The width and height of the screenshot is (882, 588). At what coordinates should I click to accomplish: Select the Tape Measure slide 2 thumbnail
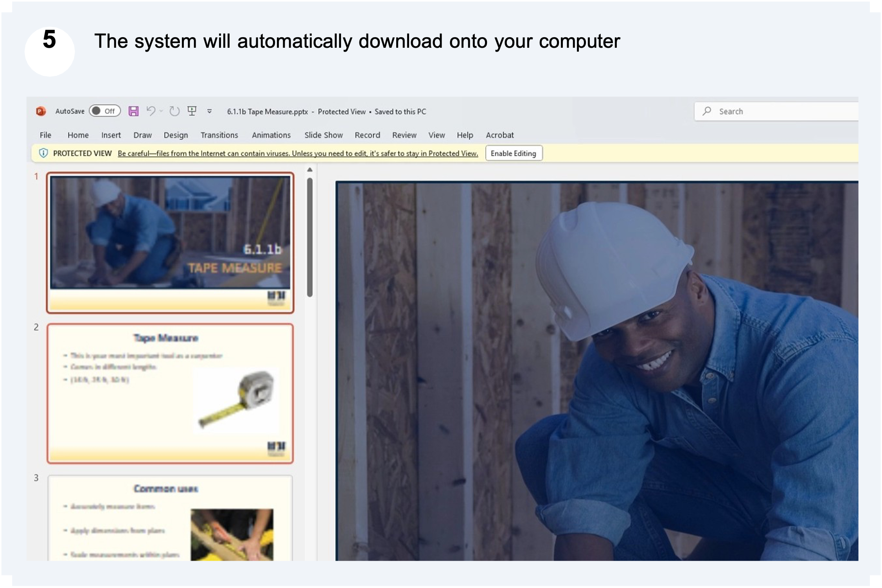point(170,394)
